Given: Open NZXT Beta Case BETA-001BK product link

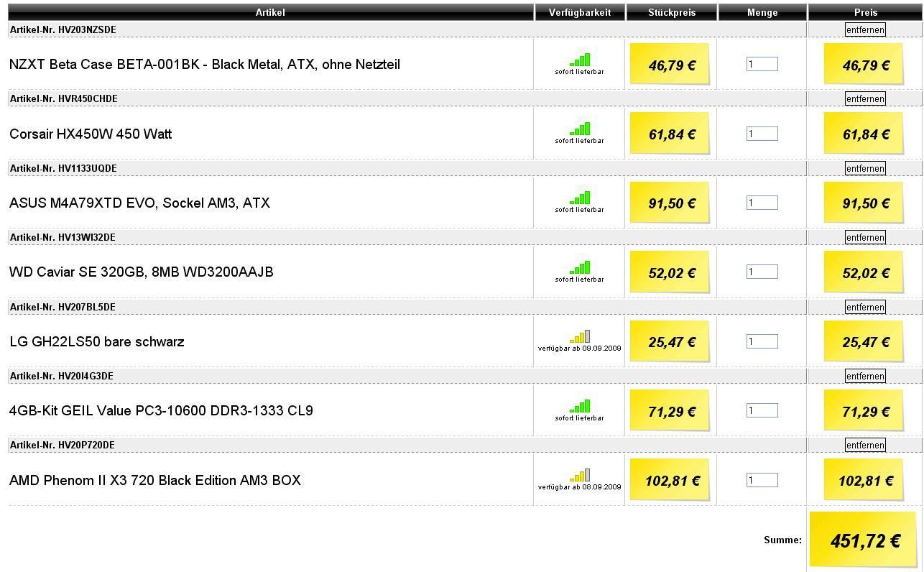Looking at the screenshot, I should (x=205, y=65).
